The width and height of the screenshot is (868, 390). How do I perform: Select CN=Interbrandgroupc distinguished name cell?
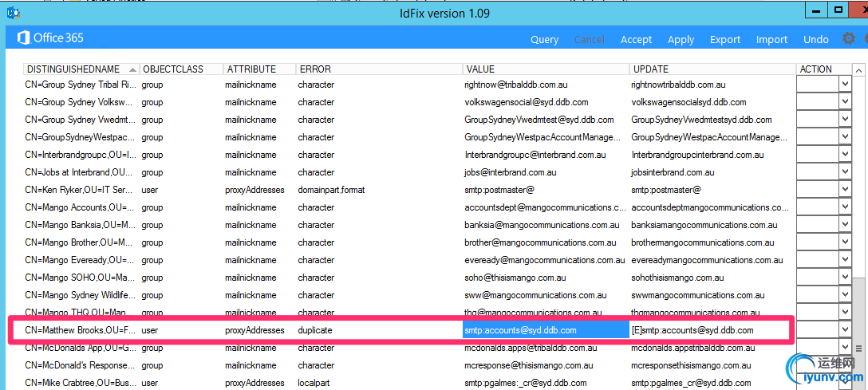point(80,155)
